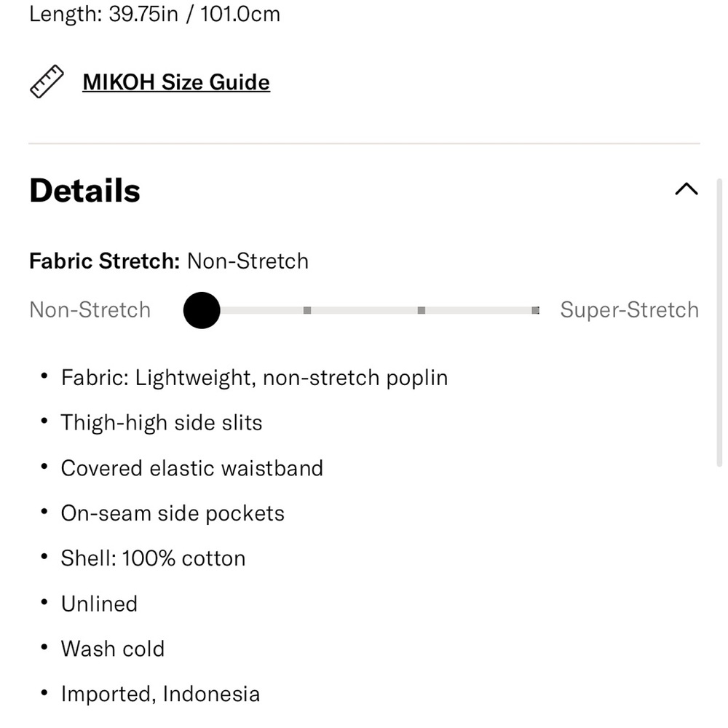Viewport: 728px width, 728px height.
Task: Click the On-seam side pockets bullet
Action: [173, 513]
